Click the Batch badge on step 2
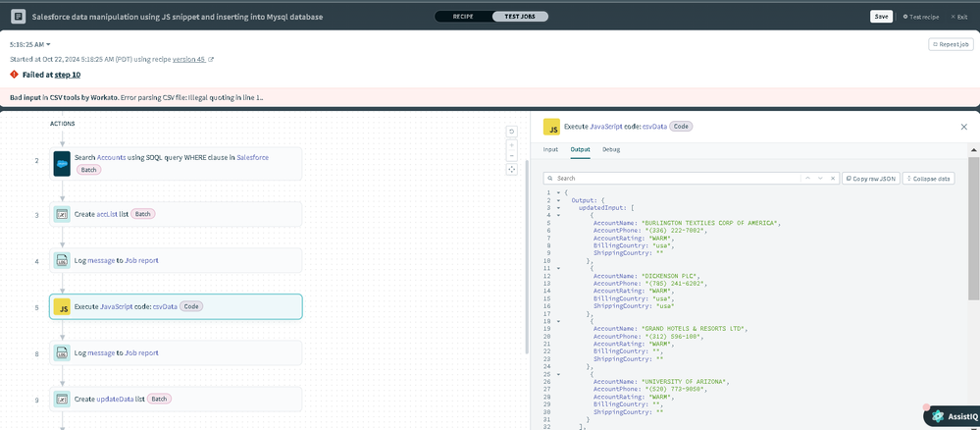The height and width of the screenshot is (430, 980). tap(88, 170)
